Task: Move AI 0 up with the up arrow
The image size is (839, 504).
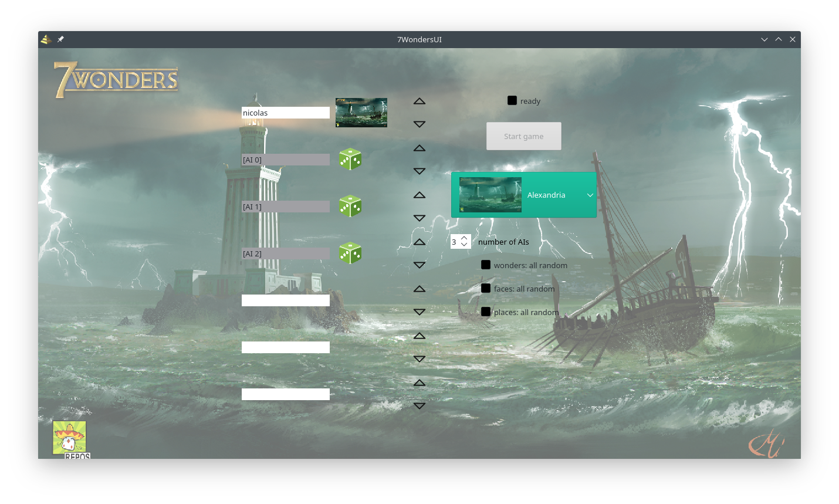Action: pos(419,148)
